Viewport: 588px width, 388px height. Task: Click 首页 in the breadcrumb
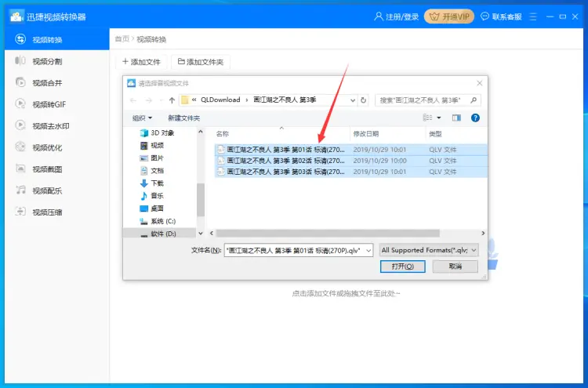(x=122, y=39)
